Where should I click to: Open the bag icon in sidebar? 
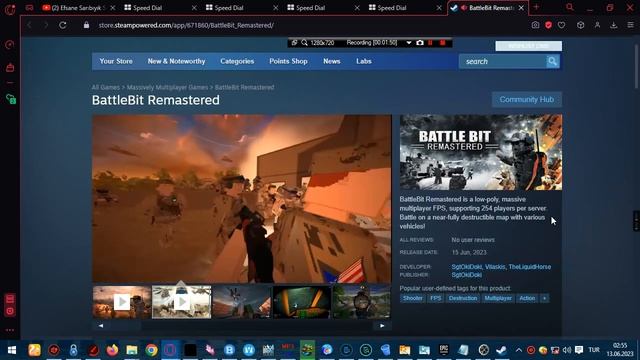[10, 67]
